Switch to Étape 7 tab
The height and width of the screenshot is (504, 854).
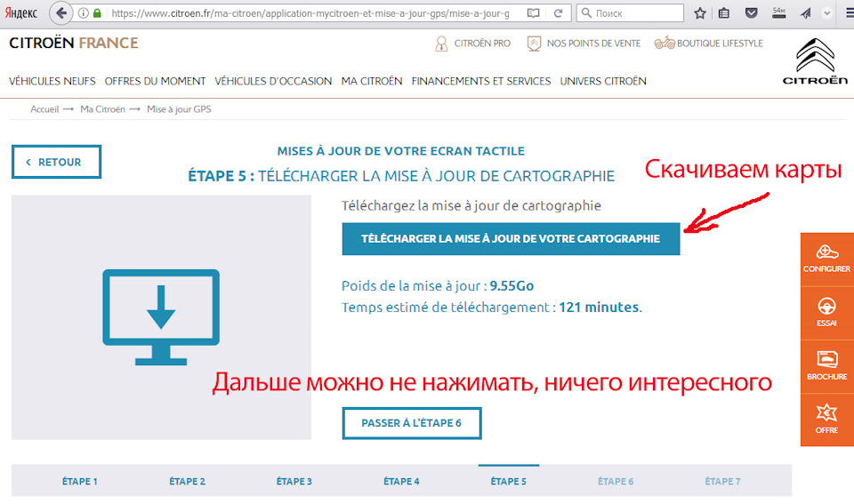pyautogui.click(x=722, y=481)
